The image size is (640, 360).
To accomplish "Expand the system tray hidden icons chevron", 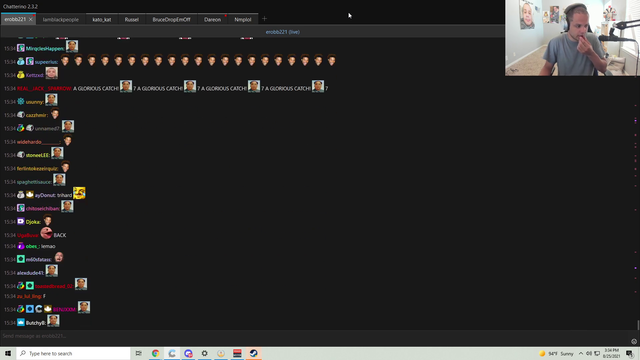I will point(581,353).
